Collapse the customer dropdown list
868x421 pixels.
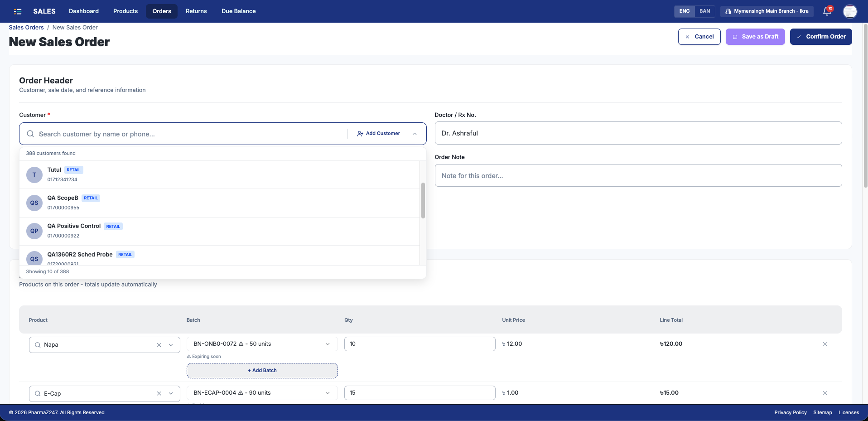(415, 134)
